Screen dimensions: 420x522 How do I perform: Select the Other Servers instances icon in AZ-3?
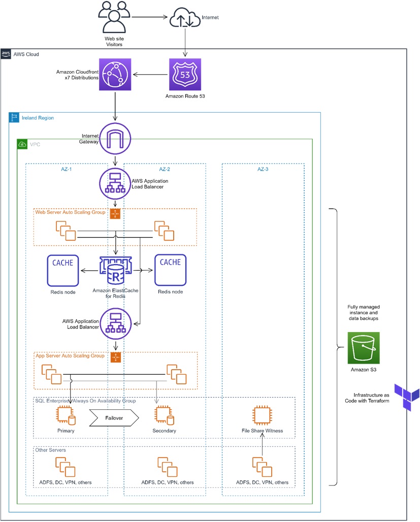coord(262,467)
